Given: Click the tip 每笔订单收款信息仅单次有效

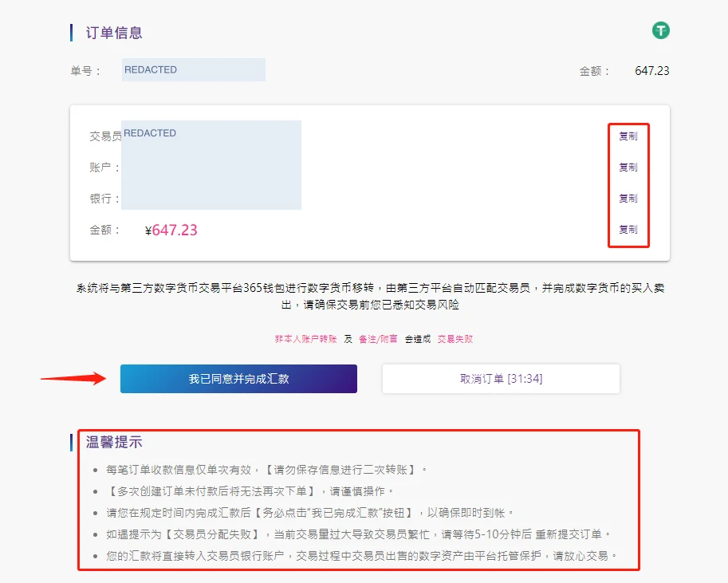Looking at the screenshot, I should [x=266, y=470].
